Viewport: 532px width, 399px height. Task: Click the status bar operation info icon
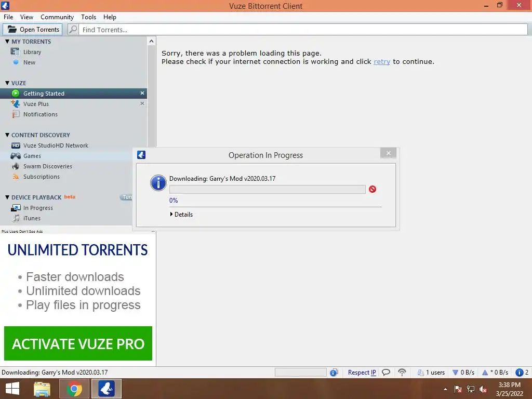[x=334, y=372]
